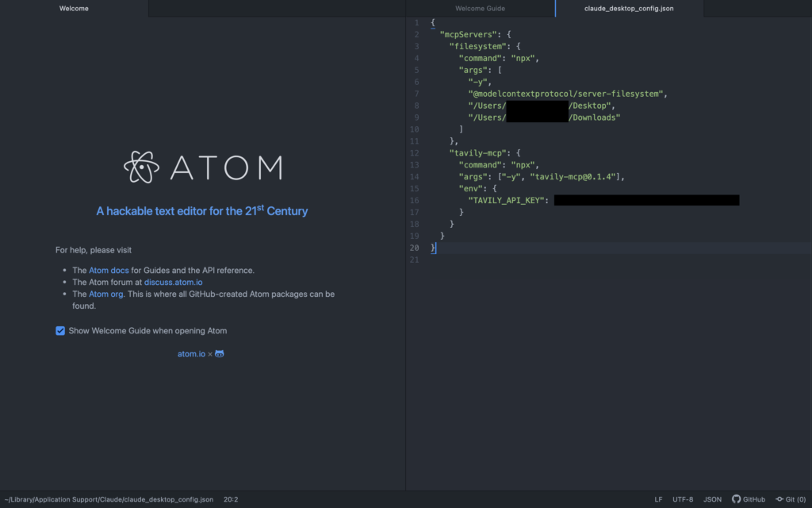
Task: Click the "mcpServers" key in the editor
Action: click(468, 35)
